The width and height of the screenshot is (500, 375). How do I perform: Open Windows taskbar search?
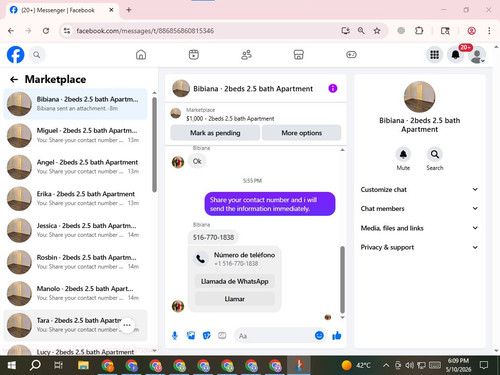click(35, 365)
